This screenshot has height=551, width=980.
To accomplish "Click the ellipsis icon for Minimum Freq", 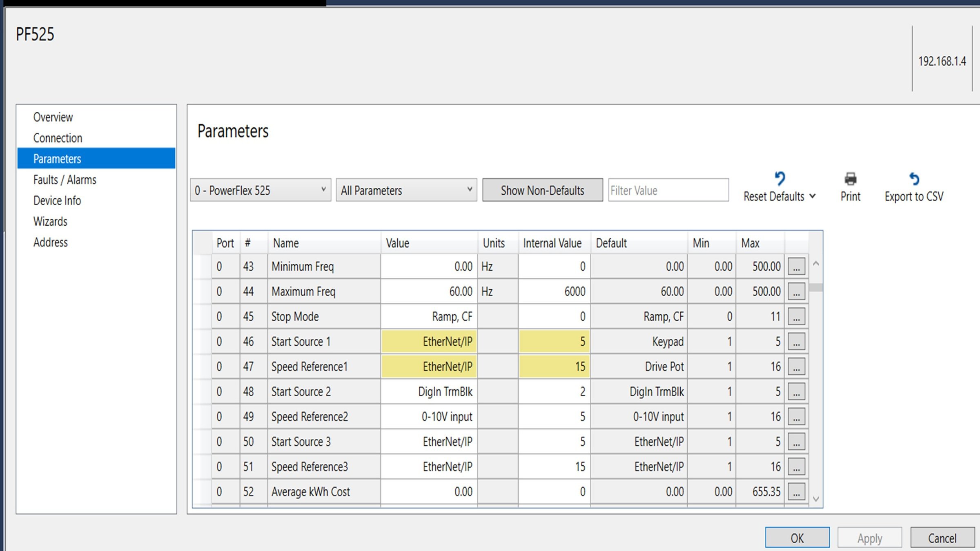I will [796, 267].
